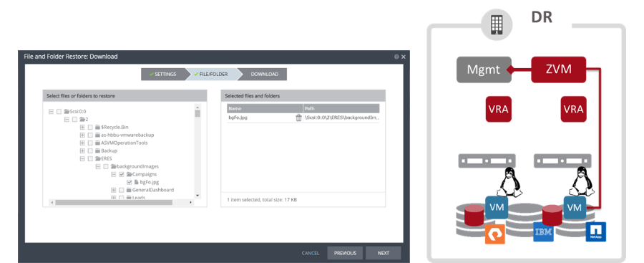
Task: Go to the FILE/FOLDER wizard step
Action: point(213,74)
